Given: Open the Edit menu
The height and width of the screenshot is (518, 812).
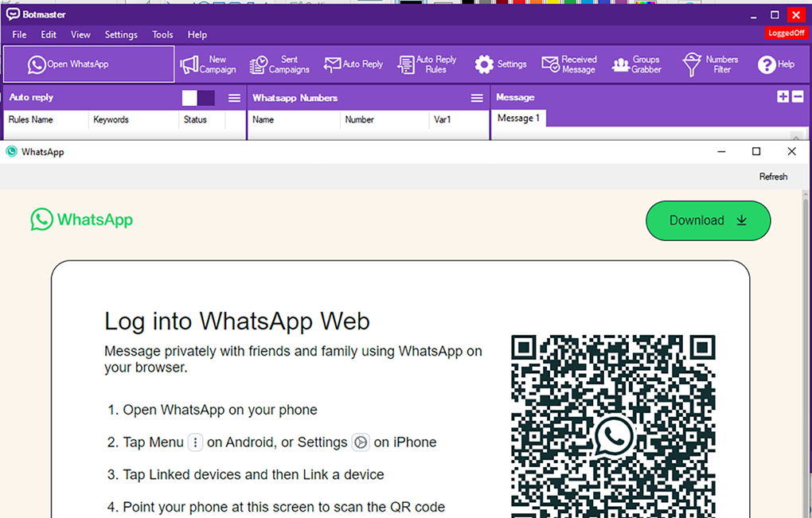Looking at the screenshot, I should coord(49,35).
